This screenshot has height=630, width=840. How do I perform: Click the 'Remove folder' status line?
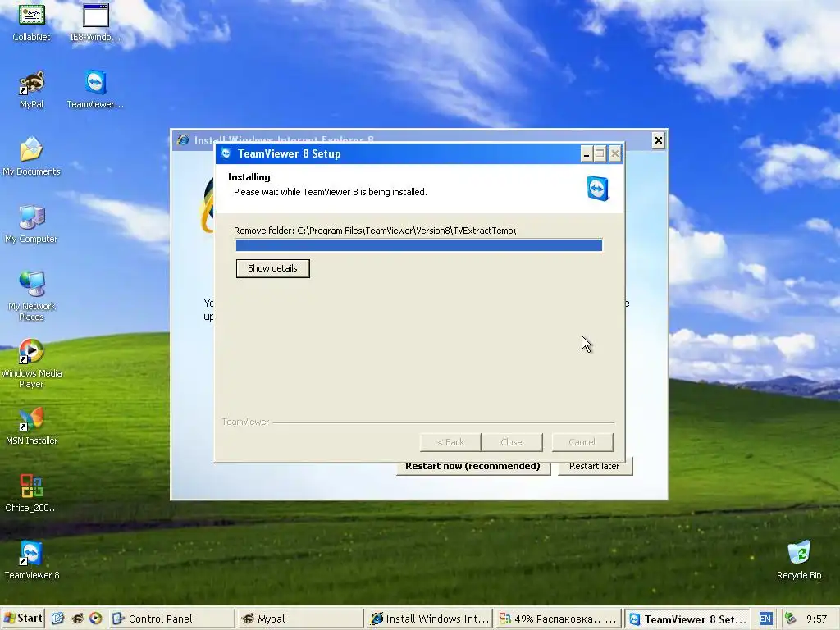[x=375, y=231]
